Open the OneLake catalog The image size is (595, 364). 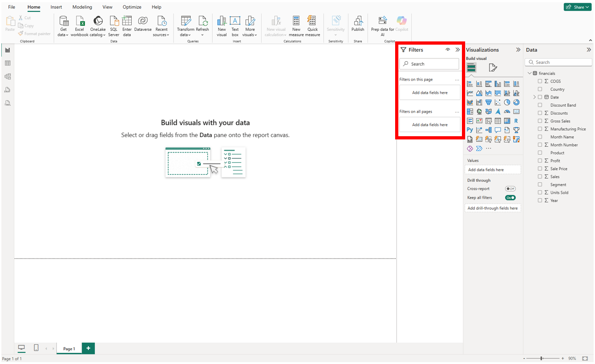pos(98,26)
